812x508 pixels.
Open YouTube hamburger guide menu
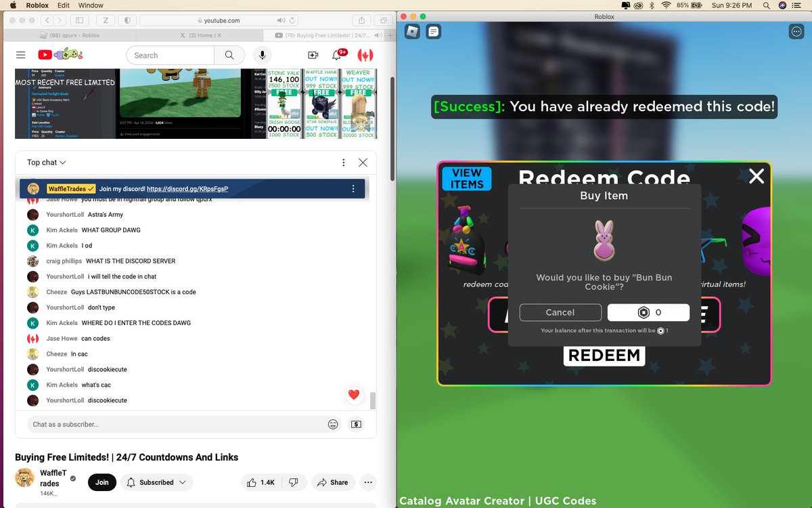pos(21,56)
